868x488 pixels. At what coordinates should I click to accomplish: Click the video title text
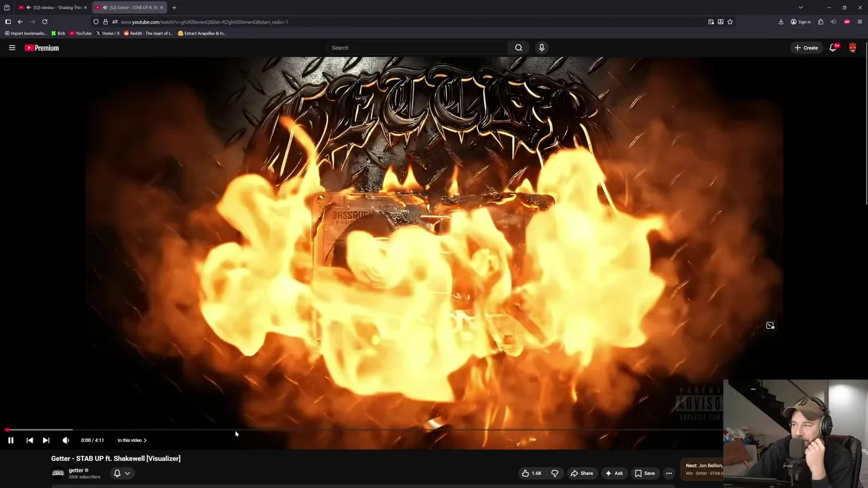click(116, 459)
